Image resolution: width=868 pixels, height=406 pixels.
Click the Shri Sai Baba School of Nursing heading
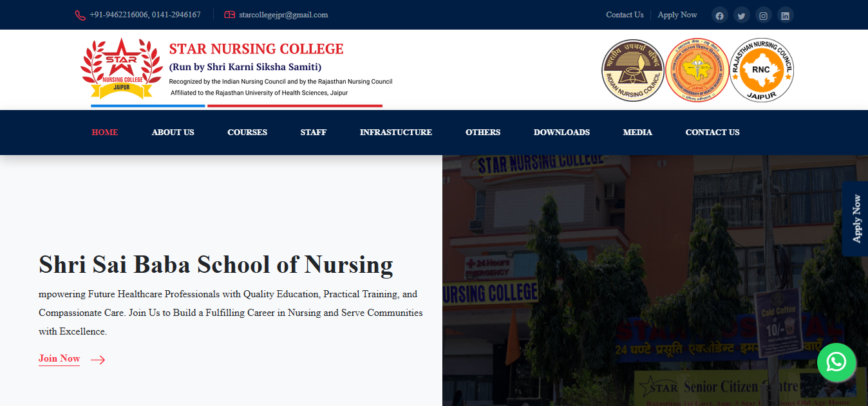(216, 264)
